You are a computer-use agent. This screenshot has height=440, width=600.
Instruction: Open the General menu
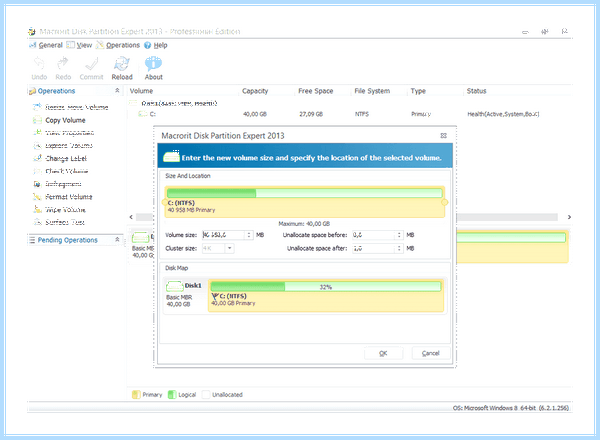(46, 45)
